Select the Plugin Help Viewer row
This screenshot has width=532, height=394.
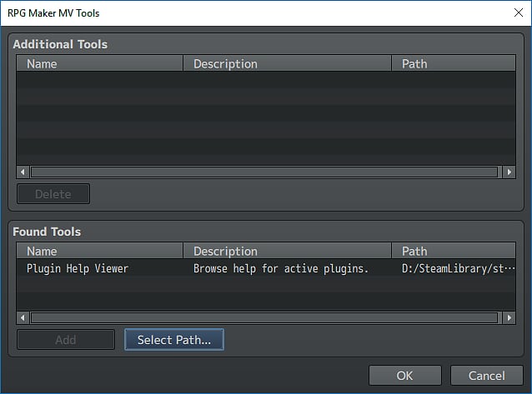tap(266, 268)
